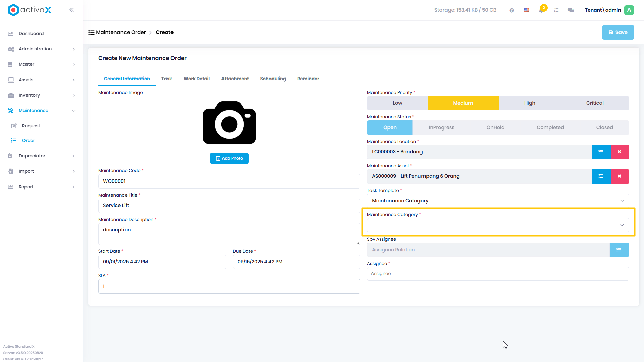The width and height of the screenshot is (644, 362).
Task: Click the Report bar chart icon
Action: (x=10, y=187)
